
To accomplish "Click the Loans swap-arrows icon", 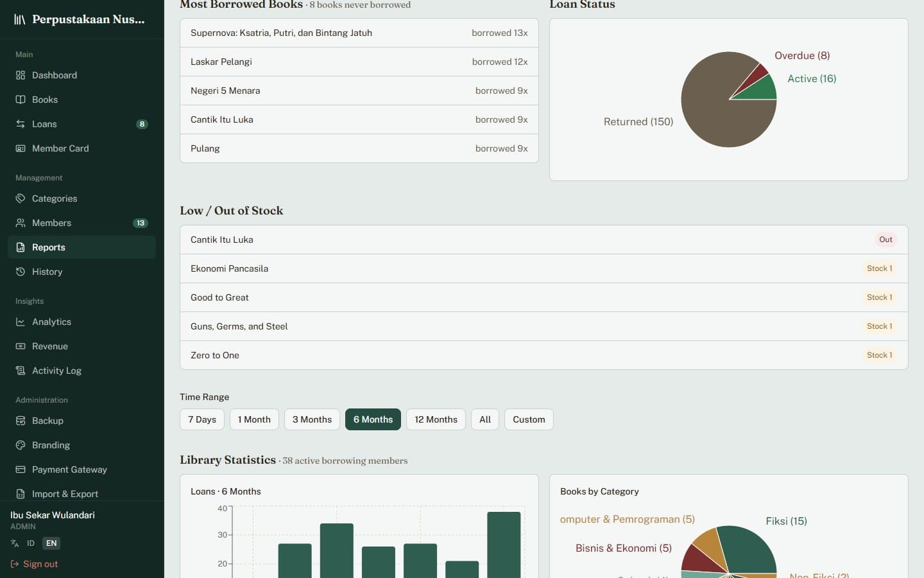I will tap(21, 124).
